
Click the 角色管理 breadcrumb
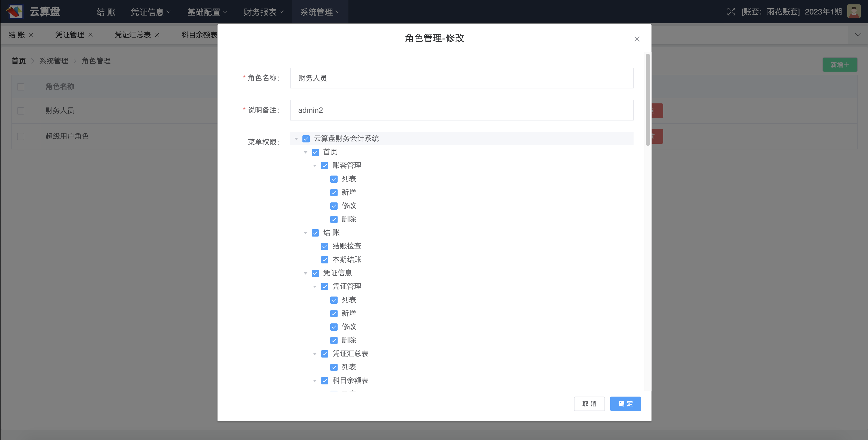[96, 61]
